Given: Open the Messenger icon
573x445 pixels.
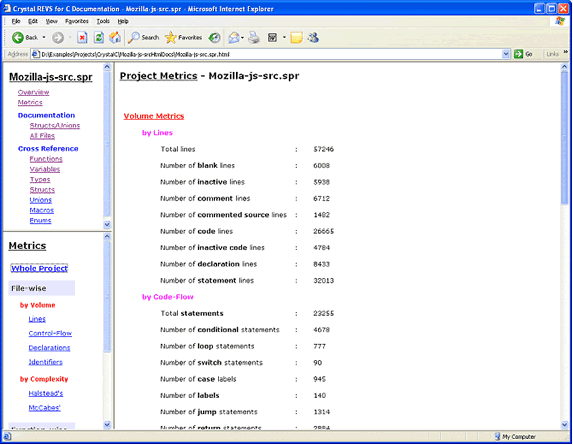Looking at the screenshot, I should [313, 37].
